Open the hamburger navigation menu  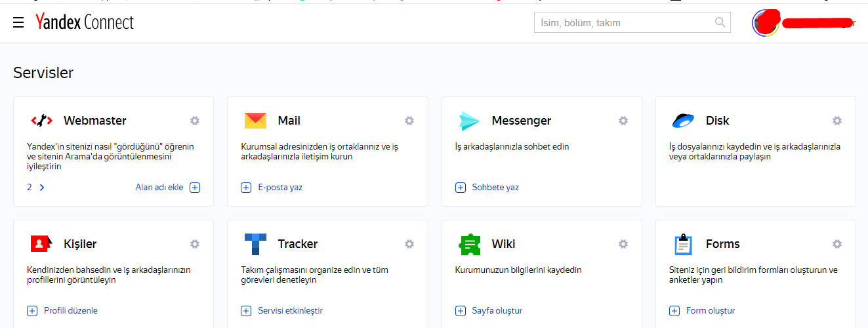[18, 23]
